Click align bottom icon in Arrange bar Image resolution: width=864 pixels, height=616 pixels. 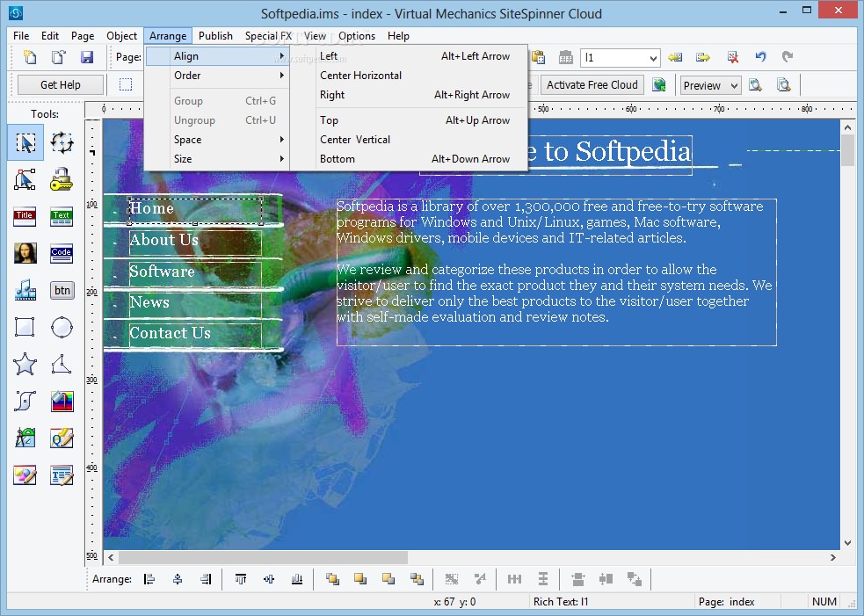297,579
